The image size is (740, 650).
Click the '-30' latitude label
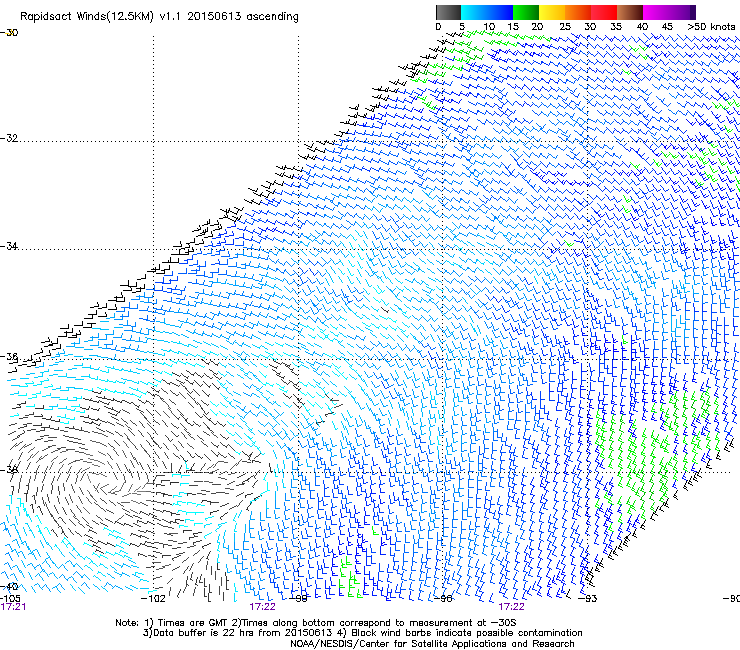click(9, 33)
